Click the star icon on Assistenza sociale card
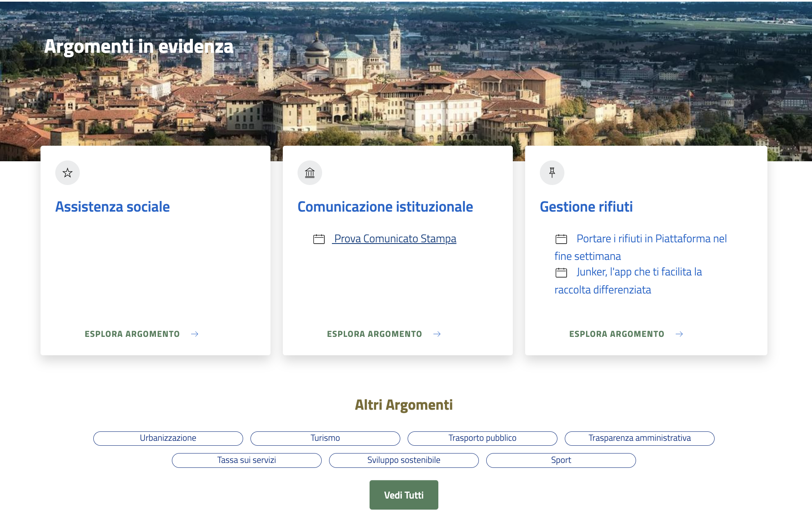Screen dimensions: 812x519 (68, 173)
